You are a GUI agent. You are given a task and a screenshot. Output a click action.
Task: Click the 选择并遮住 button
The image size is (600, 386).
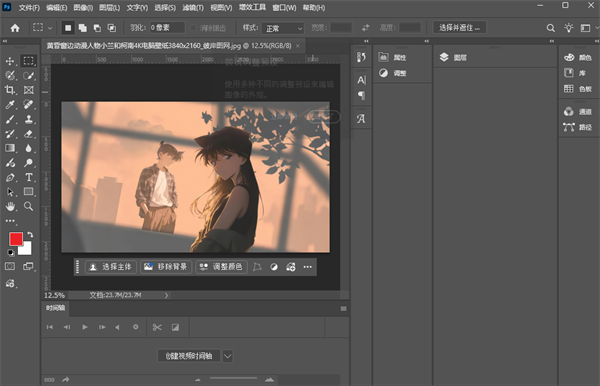(460, 28)
